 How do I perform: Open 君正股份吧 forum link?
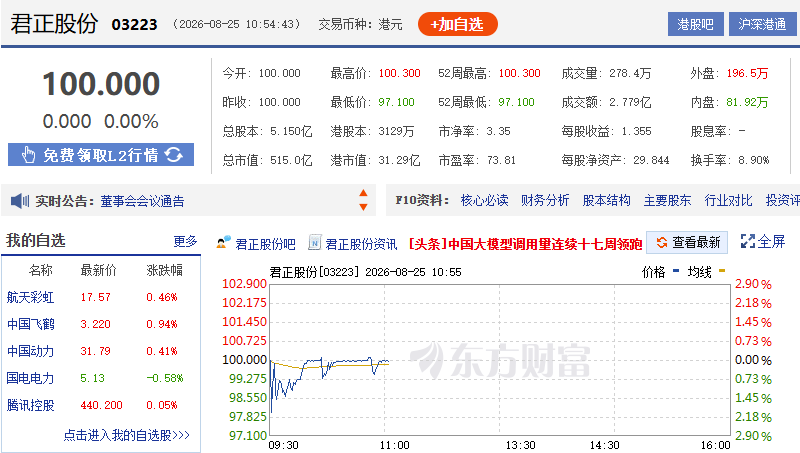click(x=265, y=244)
